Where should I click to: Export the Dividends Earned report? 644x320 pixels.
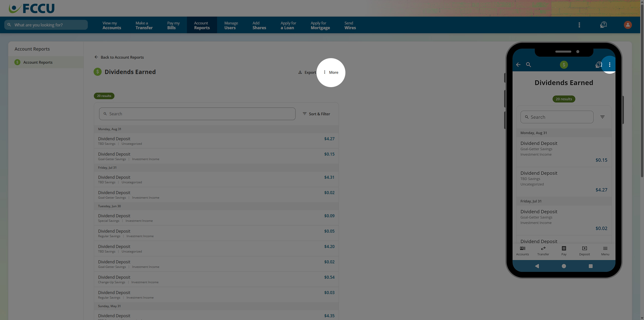click(307, 73)
